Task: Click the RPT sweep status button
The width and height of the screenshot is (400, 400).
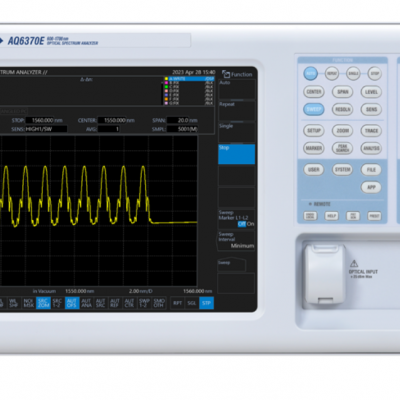Action: click(x=177, y=303)
